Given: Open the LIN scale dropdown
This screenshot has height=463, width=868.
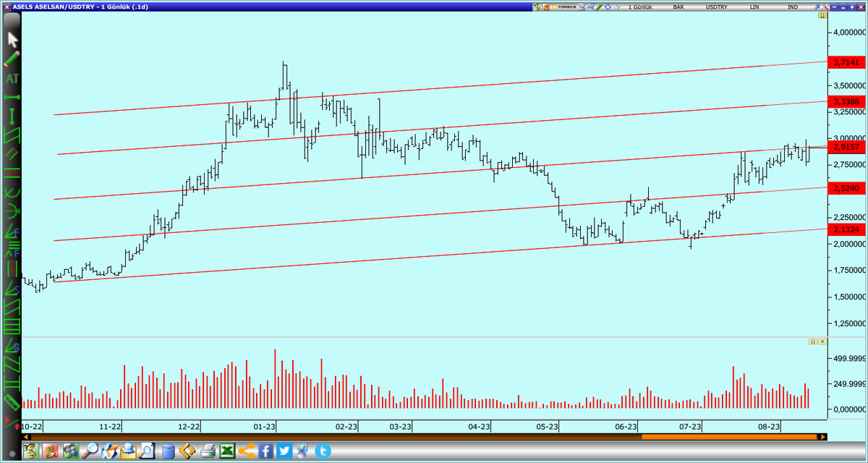Looking at the screenshot, I should click(754, 7).
